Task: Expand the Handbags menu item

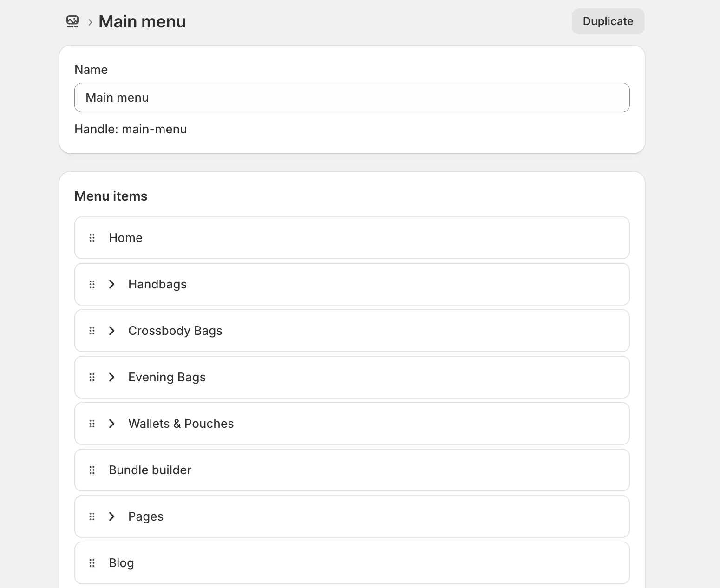Action: pyautogui.click(x=111, y=284)
